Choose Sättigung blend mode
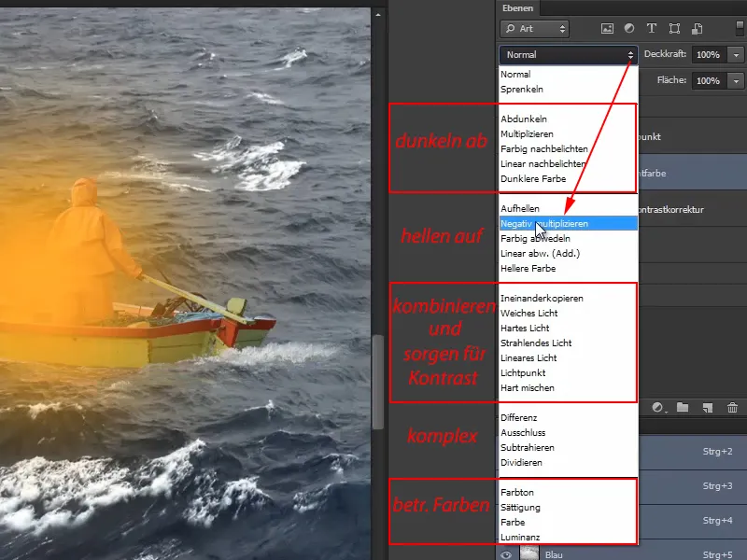This screenshot has height=560, width=747. point(569,508)
